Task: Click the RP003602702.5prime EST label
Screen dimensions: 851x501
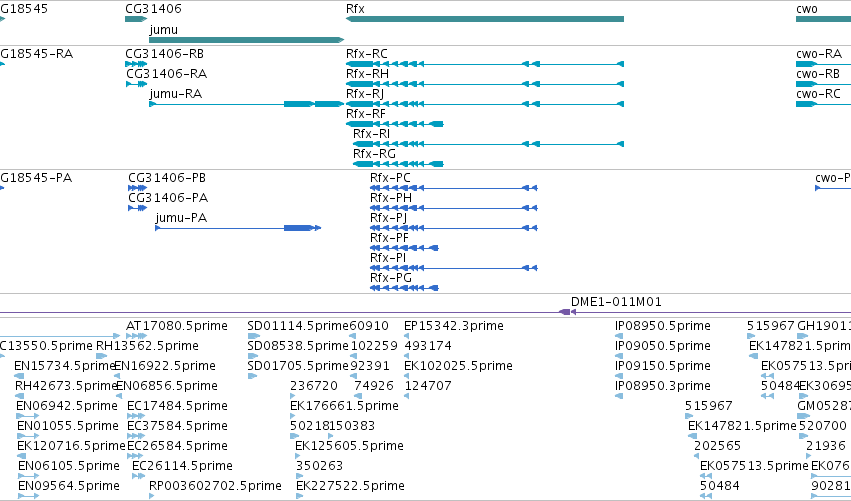Action: point(215,486)
